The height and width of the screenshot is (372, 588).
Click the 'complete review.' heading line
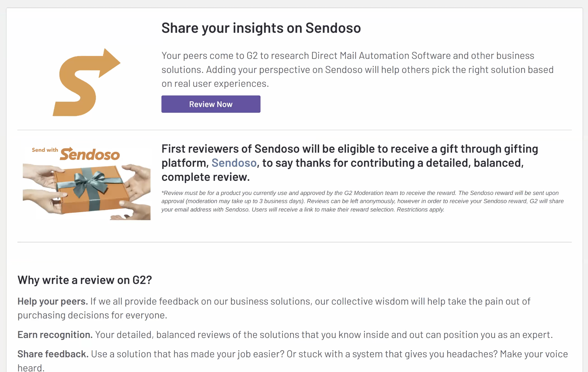click(x=205, y=177)
